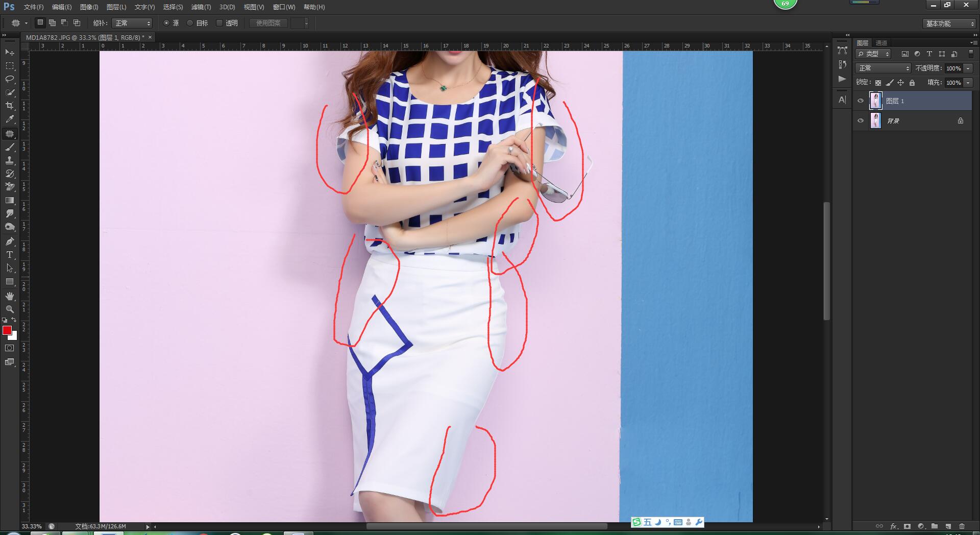Switch to the 通道 tab
The image size is (980, 535).
(881, 43)
